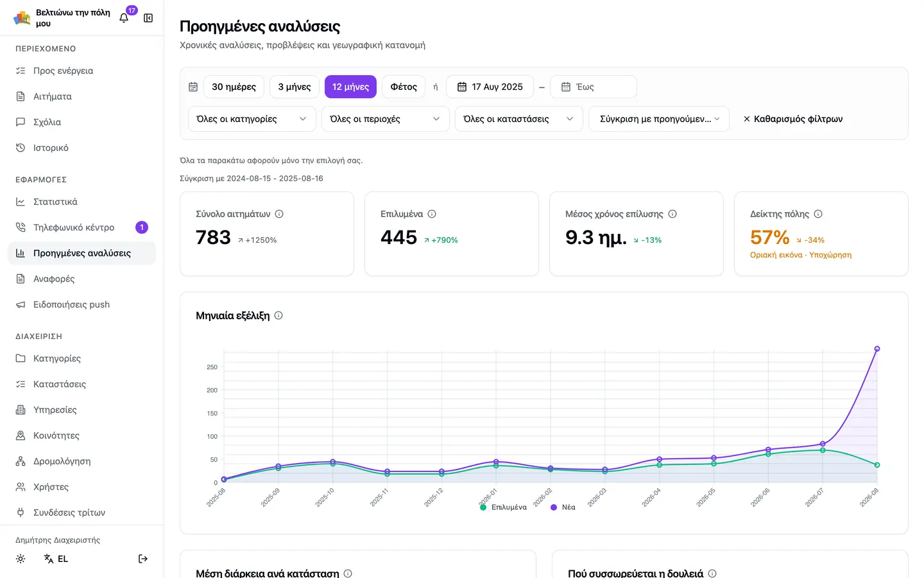The width and height of the screenshot is (924, 578).
Task: Click the Προς ενέργεια checklist icon
Action: [21, 71]
